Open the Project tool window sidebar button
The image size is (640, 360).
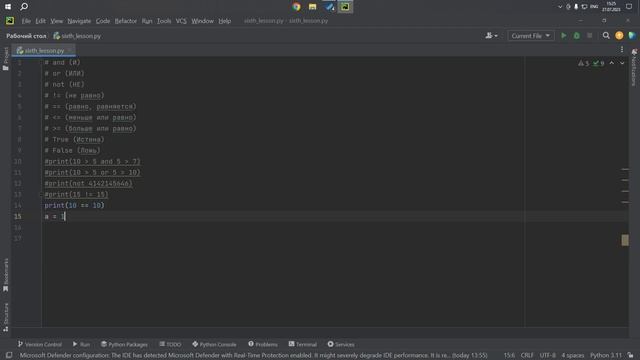tap(6, 58)
